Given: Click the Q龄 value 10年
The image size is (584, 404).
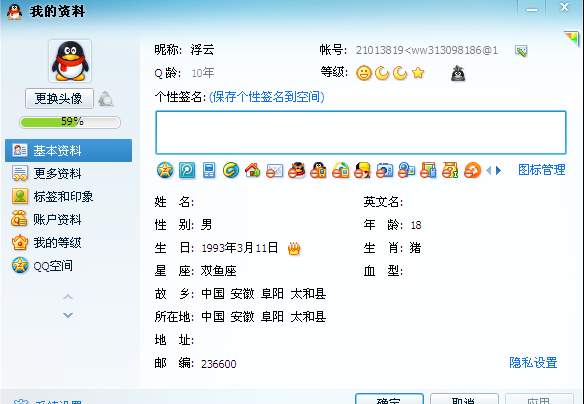Looking at the screenshot, I should 203,73.
